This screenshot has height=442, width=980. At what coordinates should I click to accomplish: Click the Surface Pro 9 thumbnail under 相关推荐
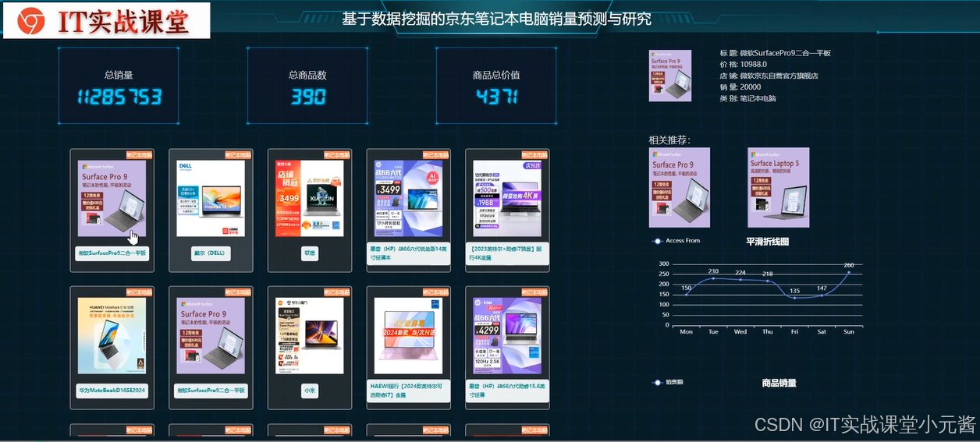point(680,187)
